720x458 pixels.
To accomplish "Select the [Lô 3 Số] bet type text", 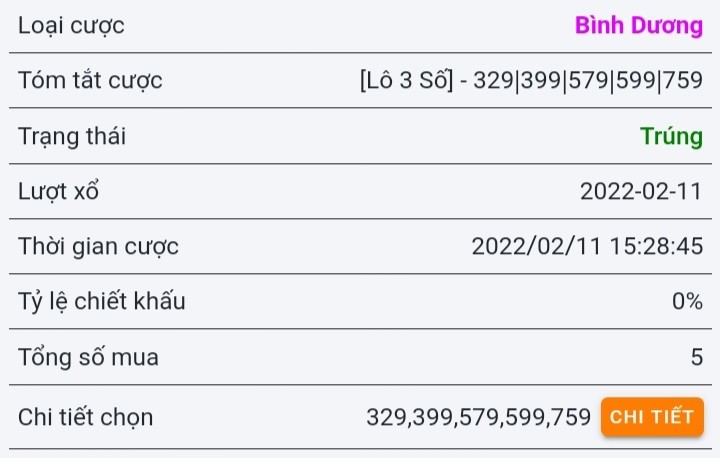I will [x=406, y=81].
